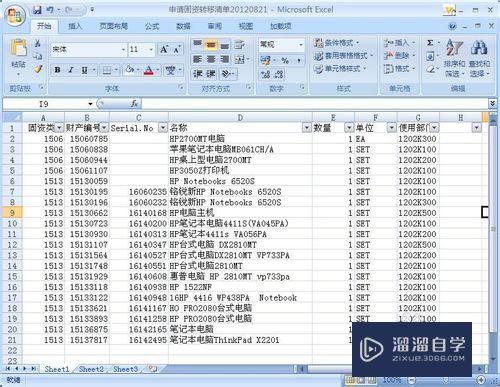Switch to View tab
500x387 pixels.
[x=246, y=26]
